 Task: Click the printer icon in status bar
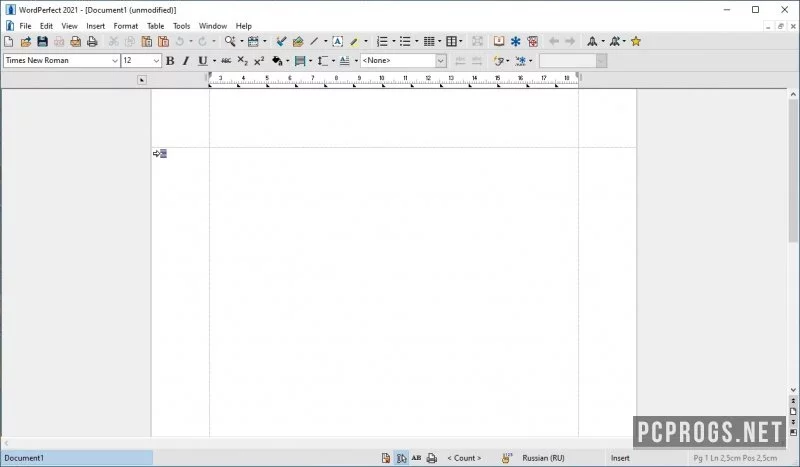tap(432, 458)
